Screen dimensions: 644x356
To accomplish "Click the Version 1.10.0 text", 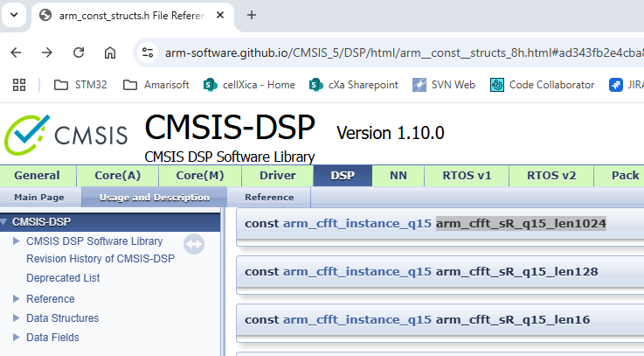I will (391, 133).
